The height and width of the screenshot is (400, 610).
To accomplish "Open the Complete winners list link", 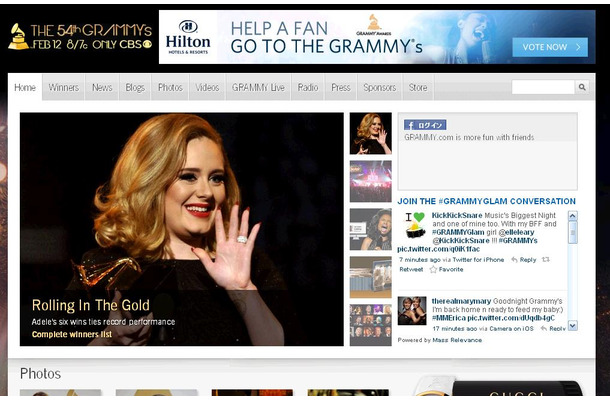I will pyautogui.click(x=72, y=334).
